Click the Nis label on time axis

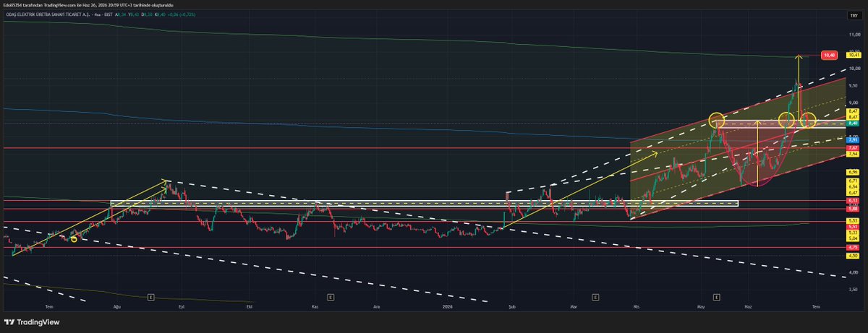click(637, 306)
